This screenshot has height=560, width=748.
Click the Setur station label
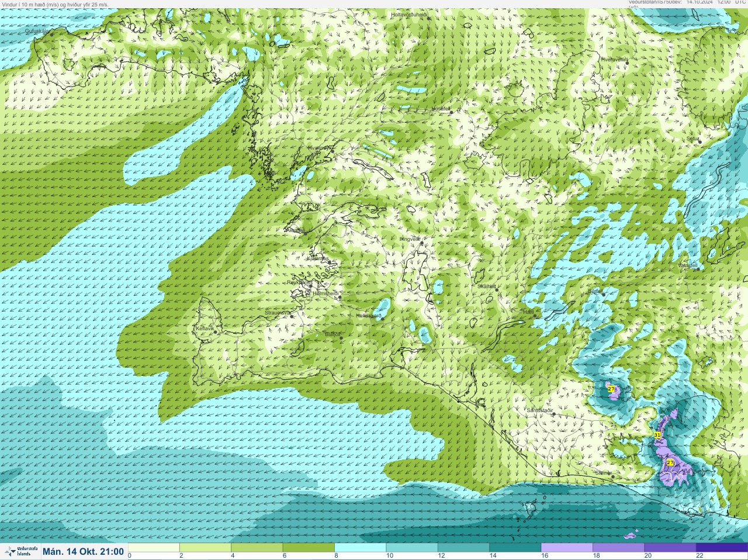point(692,139)
